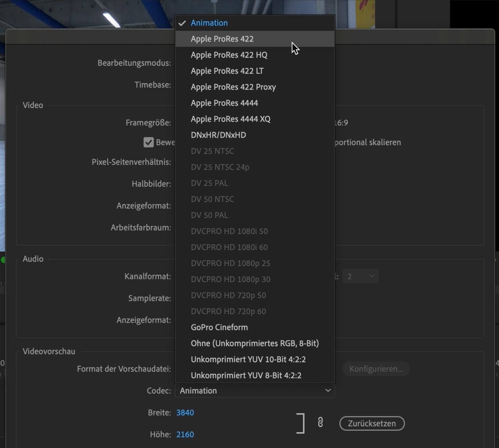Pick Apple ProRes 422 LT option

[x=227, y=71]
